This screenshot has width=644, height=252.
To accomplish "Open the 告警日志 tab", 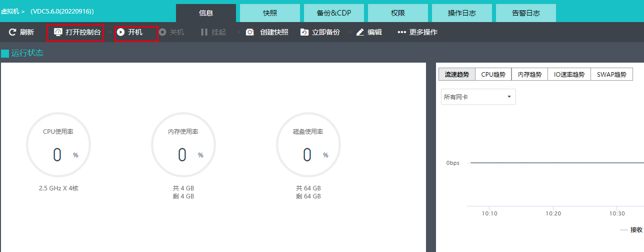I will point(526,13).
